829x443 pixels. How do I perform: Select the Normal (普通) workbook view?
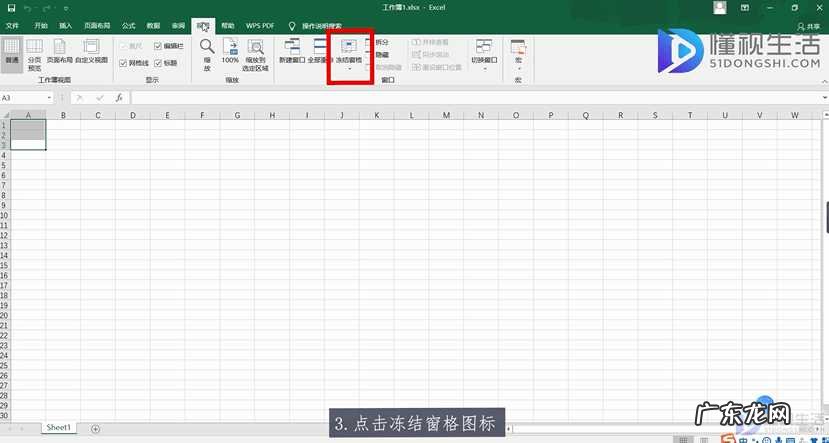12,54
